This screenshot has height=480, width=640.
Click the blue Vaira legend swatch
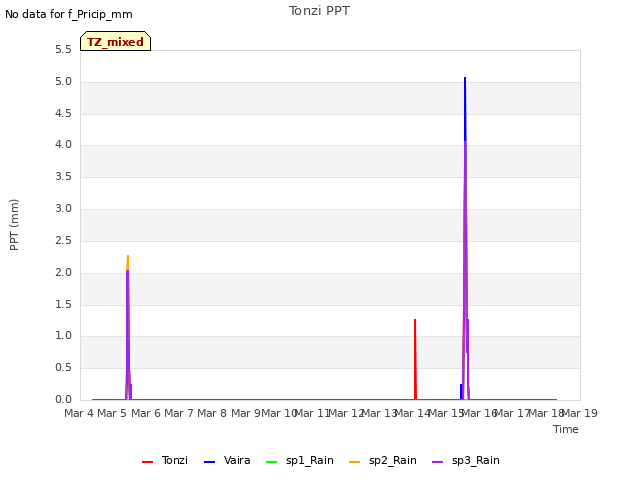pyautogui.click(x=209, y=462)
